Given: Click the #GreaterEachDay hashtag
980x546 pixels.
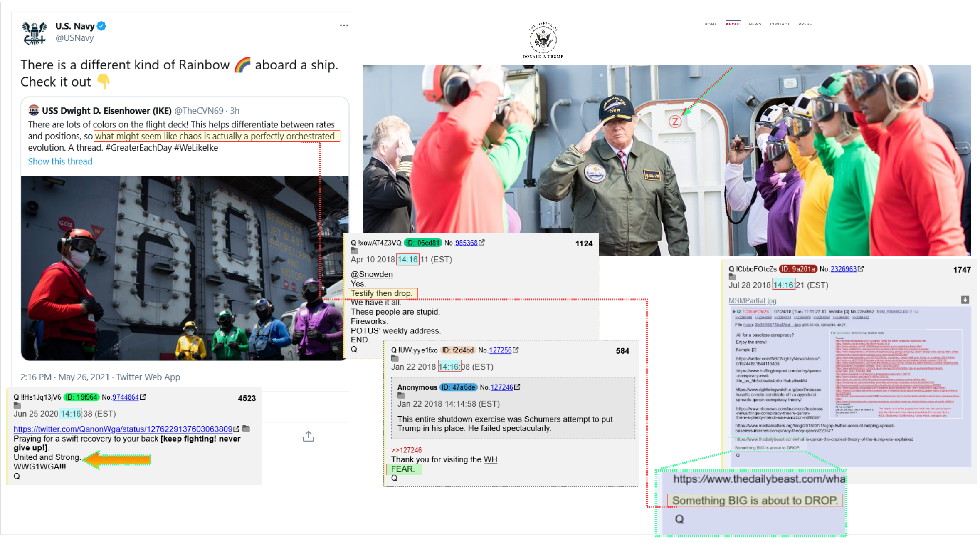Looking at the screenshot, I should tap(138, 148).
